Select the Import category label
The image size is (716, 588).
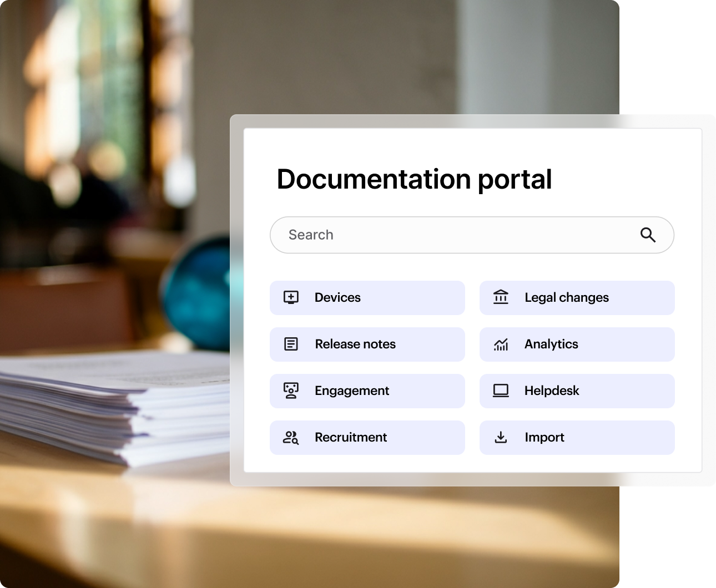click(x=544, y=438)
